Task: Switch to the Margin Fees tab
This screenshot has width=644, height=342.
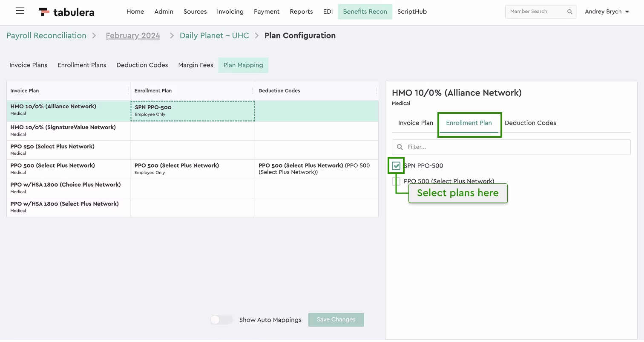Action: [x=195, y=65]
